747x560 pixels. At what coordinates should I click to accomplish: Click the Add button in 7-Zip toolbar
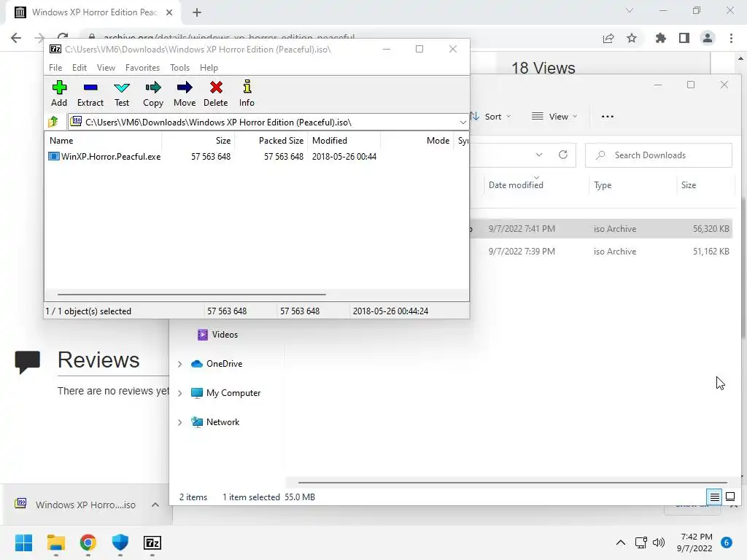click(59, 94)
